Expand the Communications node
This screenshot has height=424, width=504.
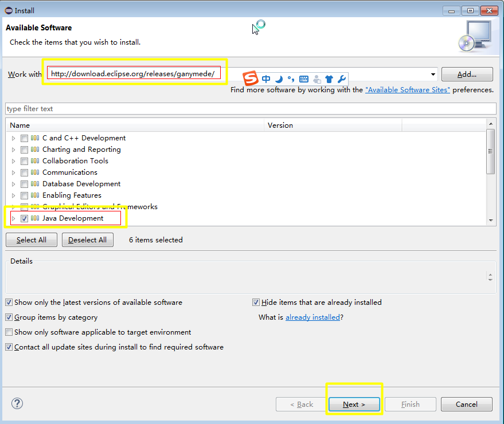click(x=13, y=173)
